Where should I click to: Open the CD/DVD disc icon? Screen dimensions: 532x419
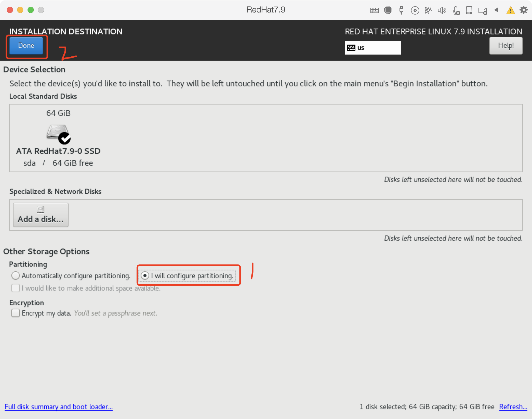[x=415, y=10]
